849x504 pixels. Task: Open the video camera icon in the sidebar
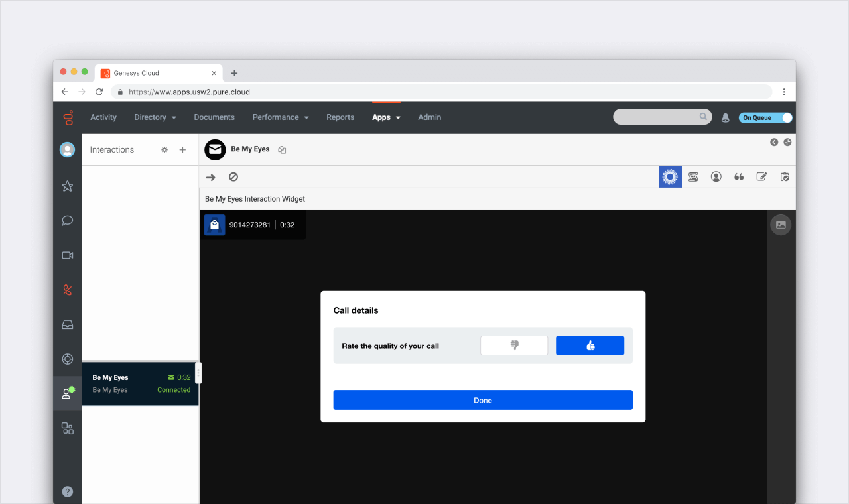click(68, 255)
